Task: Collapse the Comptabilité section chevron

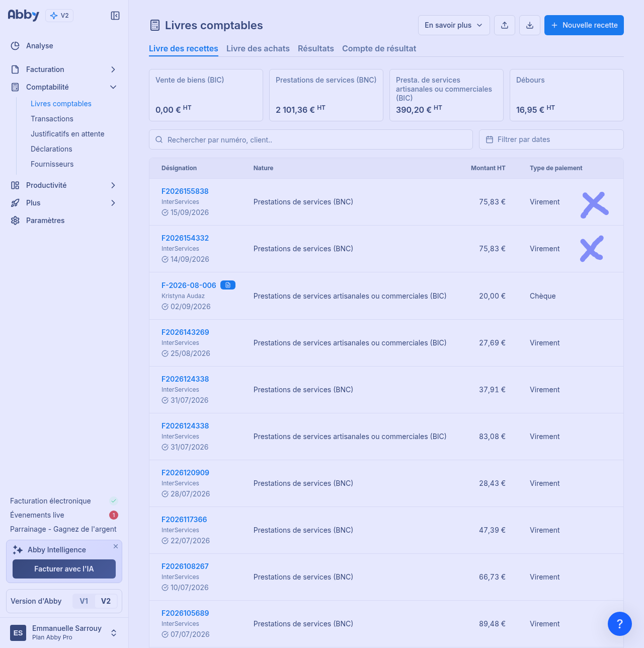Action: (113, 87)
